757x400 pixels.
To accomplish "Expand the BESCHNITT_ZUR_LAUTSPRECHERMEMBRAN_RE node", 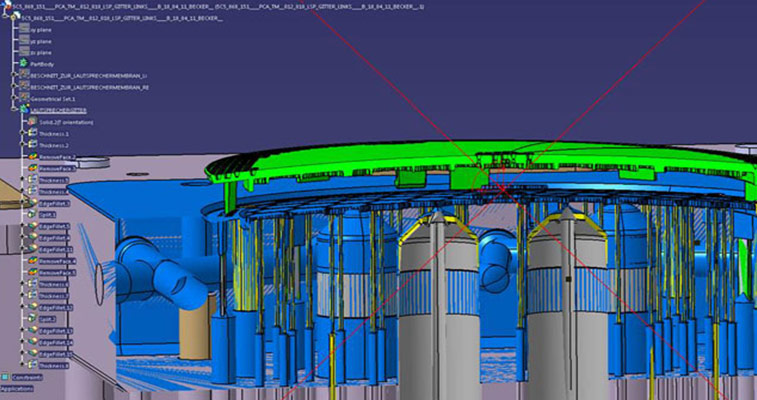I will (x=14, y=86).
